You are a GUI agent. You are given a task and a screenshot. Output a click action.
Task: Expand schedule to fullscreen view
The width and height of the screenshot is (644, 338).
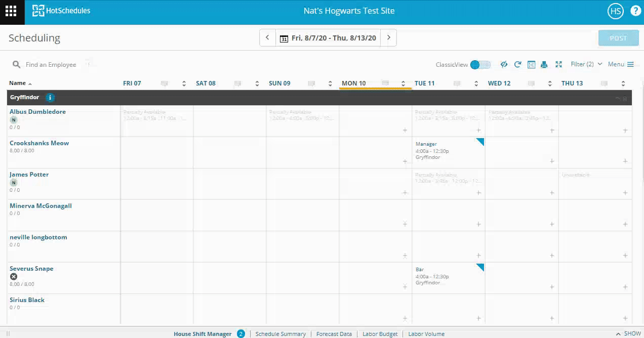tap(558, 64)
